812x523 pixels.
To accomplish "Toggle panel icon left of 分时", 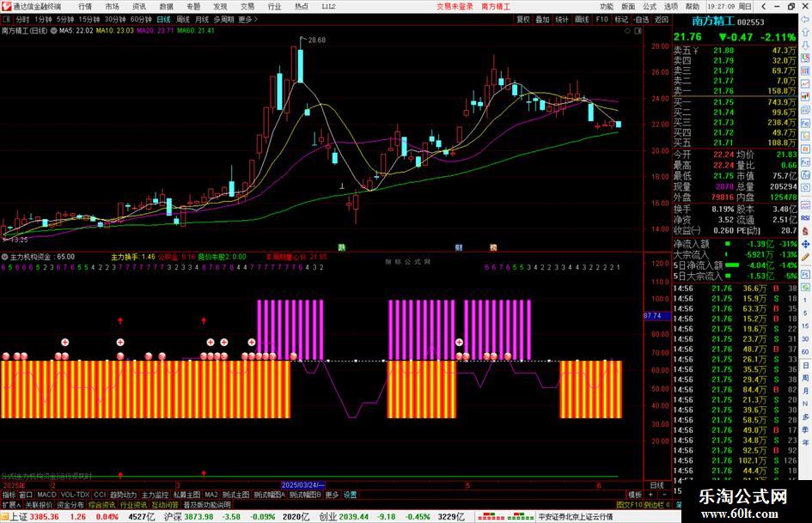I will coord(7,19).
